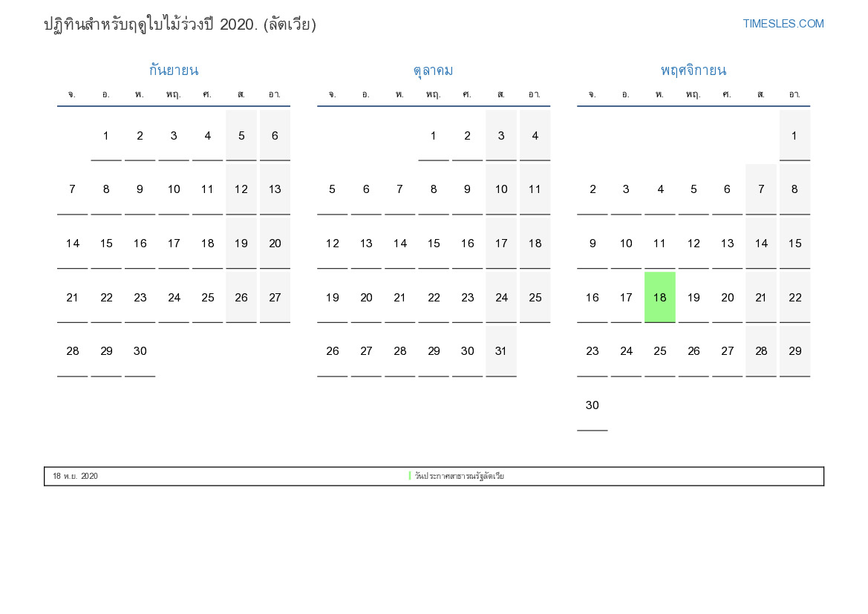
Task: Click the 18 พ.ย. 2020 legend date
Action: pos(75,476)
